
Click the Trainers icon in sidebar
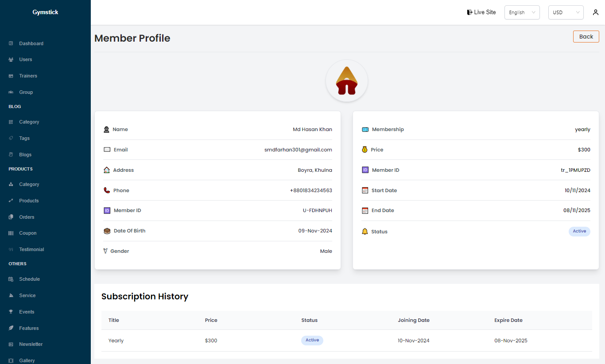11,76
